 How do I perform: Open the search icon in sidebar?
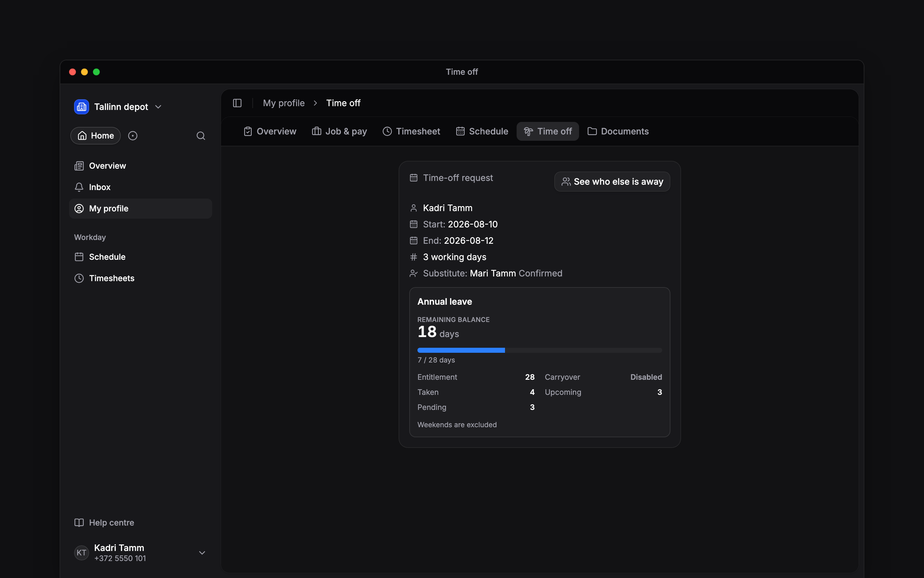pos(201,136)
